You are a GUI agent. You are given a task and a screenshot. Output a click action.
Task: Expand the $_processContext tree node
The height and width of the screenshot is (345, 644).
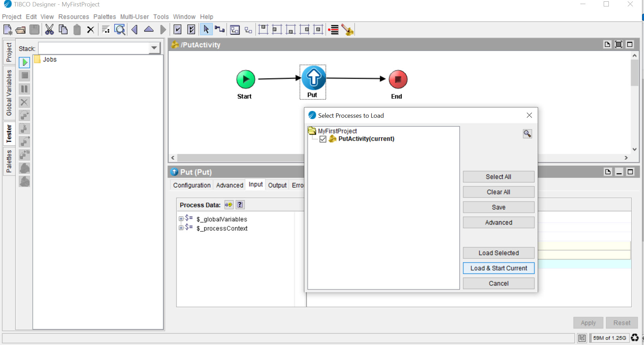pyautogui.click(x=181, y=228)
